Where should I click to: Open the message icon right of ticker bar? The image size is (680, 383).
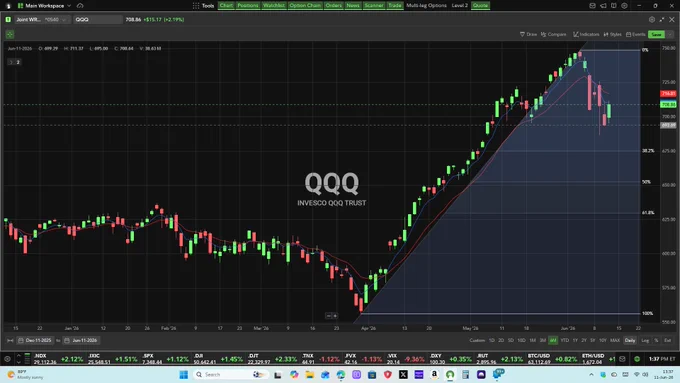(x=622, y=359)
